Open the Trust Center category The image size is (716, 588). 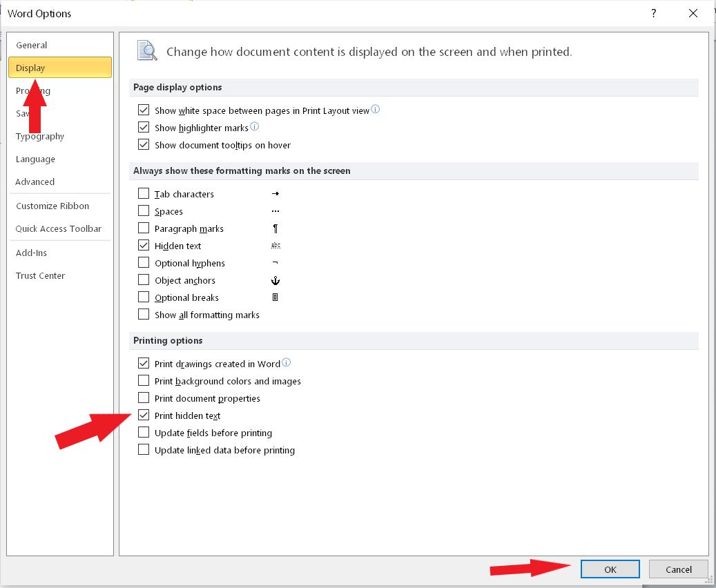click(60, 276)
